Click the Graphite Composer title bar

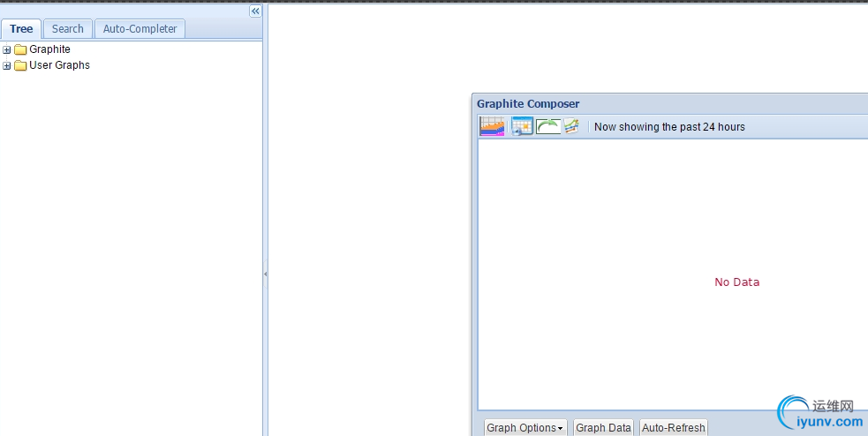click(x=670, y=104)
